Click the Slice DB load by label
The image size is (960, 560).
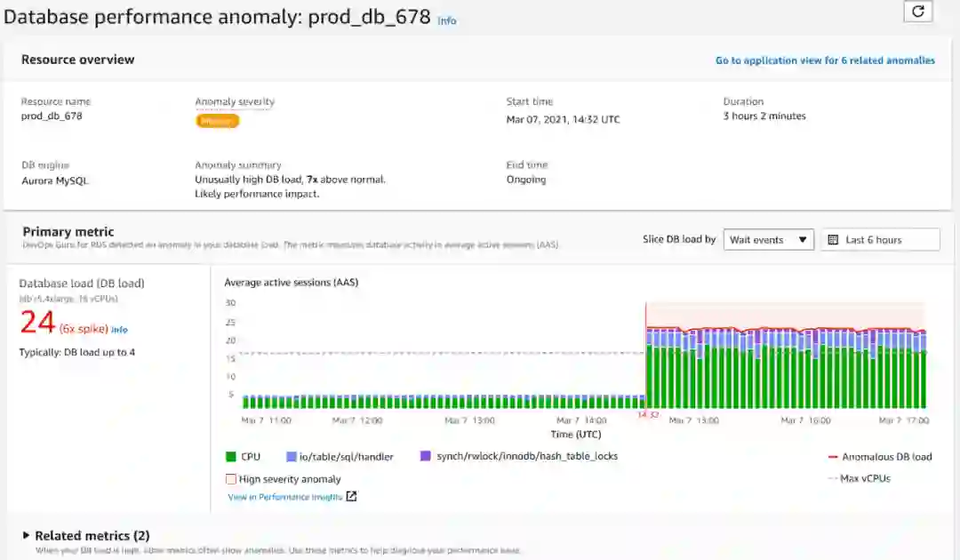click(679, 239)
